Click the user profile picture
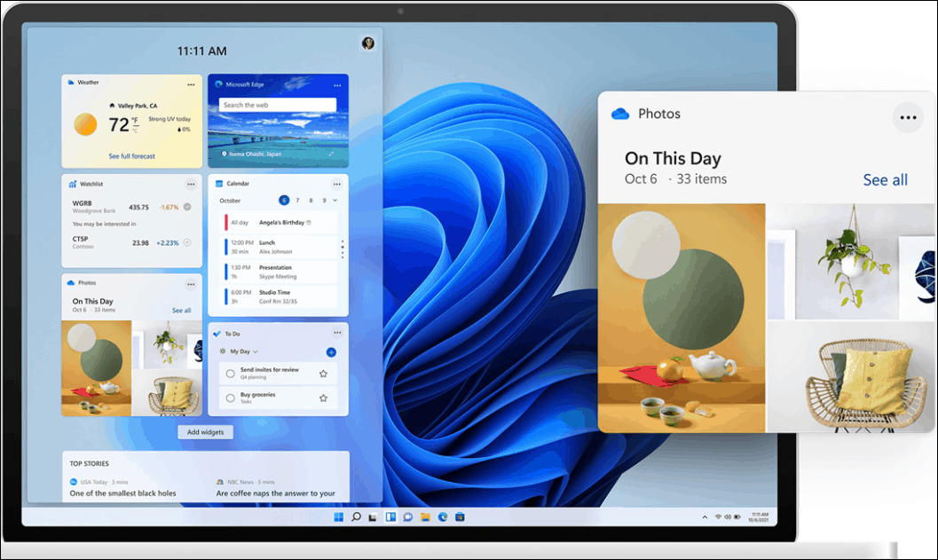 pyautogui.click(x=368, y=43)
